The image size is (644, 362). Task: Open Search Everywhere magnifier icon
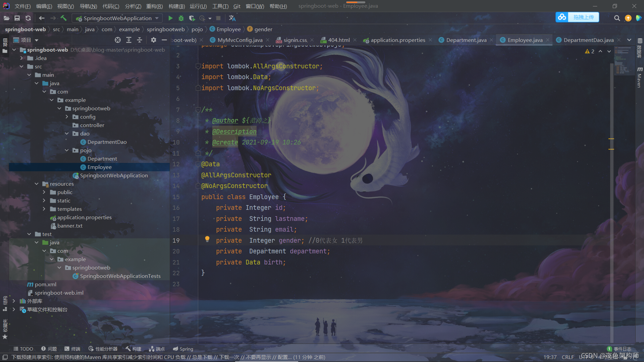click(x=617, y=18)
